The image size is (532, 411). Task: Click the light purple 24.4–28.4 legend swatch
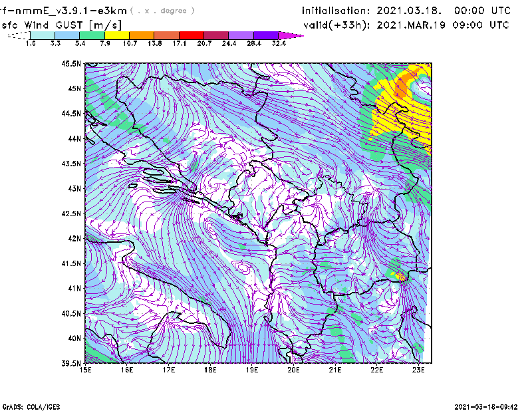coord(241,35)
